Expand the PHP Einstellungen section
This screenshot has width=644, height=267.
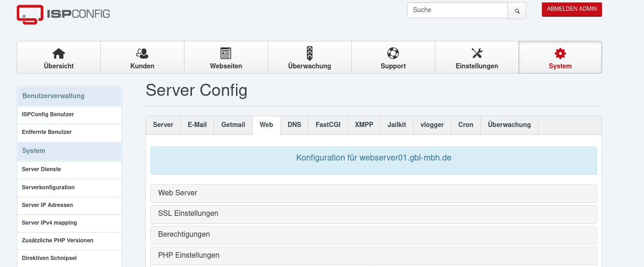click(189, 255)
